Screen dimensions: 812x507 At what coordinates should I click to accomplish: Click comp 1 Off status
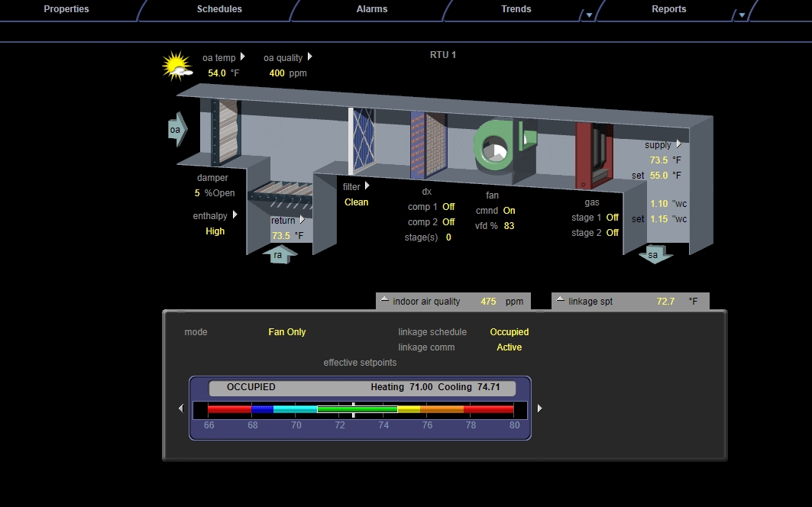[448, 207]
